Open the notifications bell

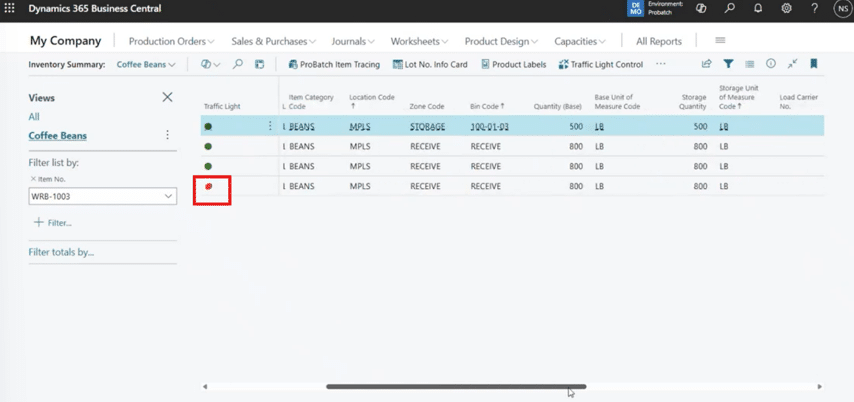758,9
